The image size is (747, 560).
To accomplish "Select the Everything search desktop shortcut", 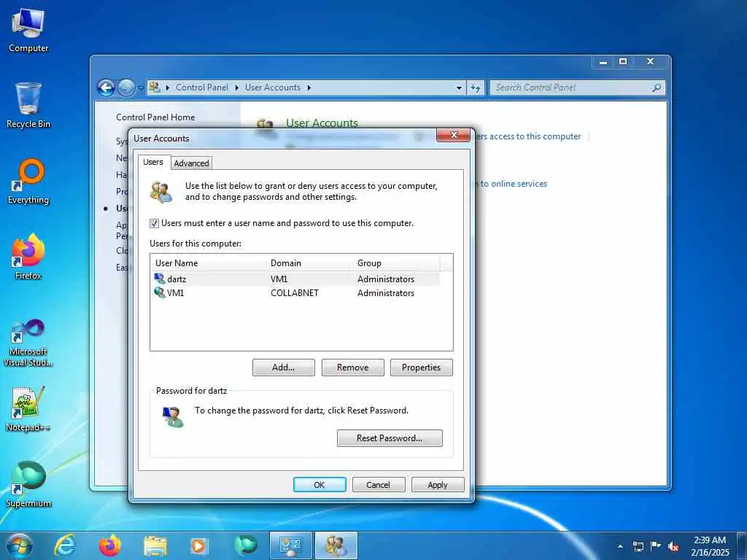I will tap(28, 182).
